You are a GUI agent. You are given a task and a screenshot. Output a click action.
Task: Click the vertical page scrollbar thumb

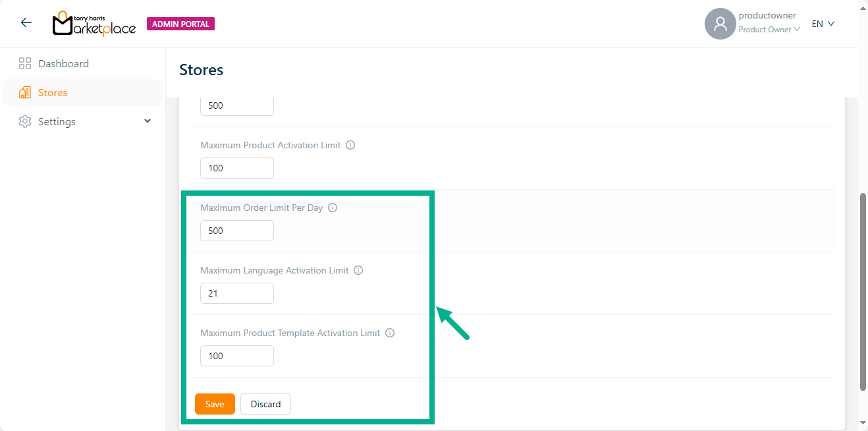tap(863, 290)
